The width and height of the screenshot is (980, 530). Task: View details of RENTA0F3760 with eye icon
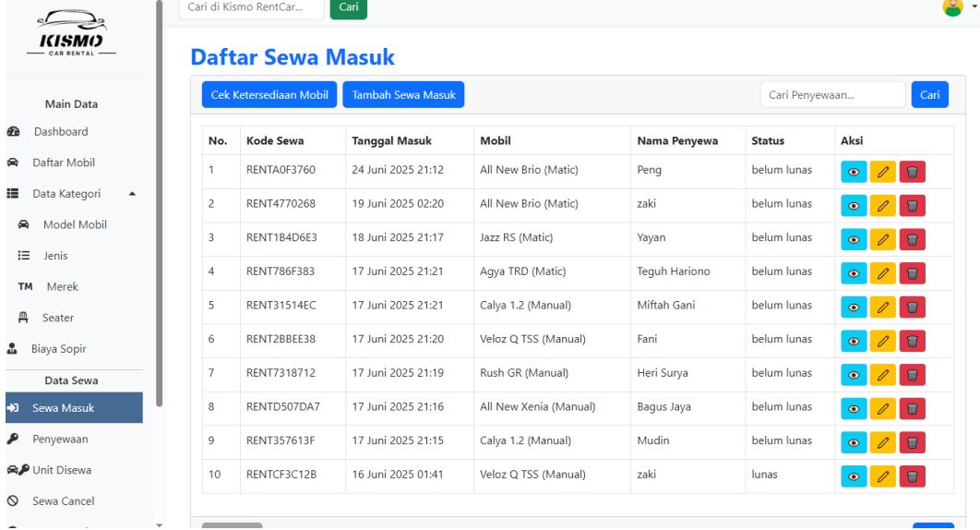point(854,172)
